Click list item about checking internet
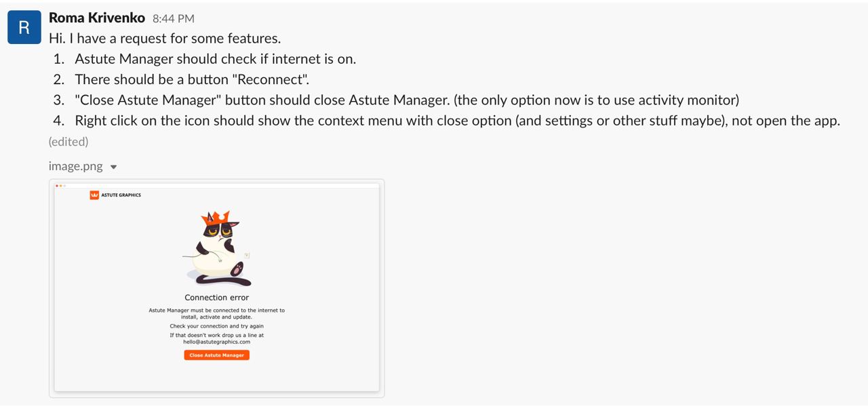This screenshot has width=868, height=417. tap(215, 59)
